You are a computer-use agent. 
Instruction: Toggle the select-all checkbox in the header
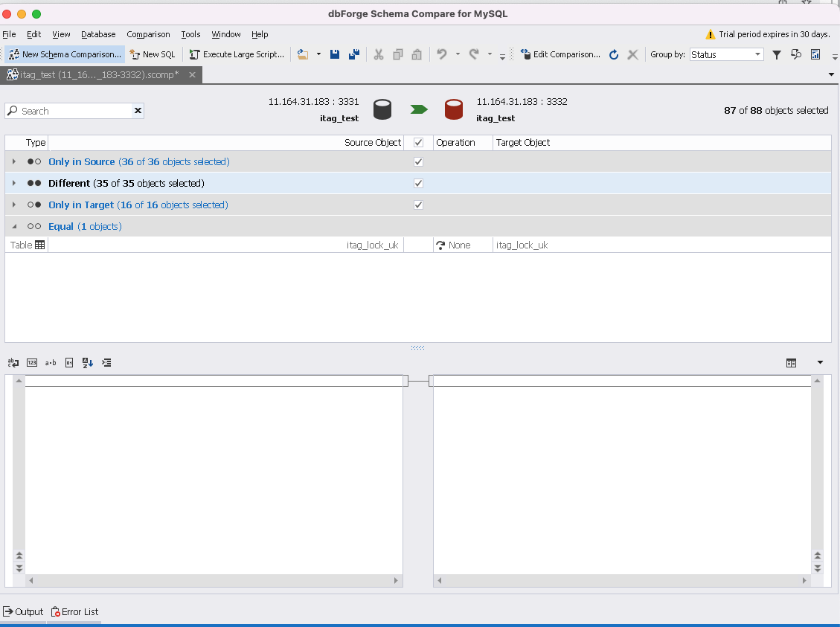[418, 142]
